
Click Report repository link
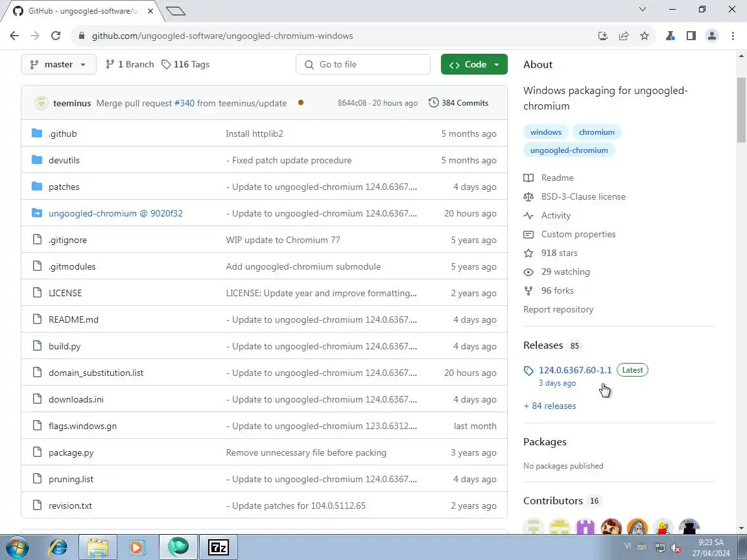[558, 310]
